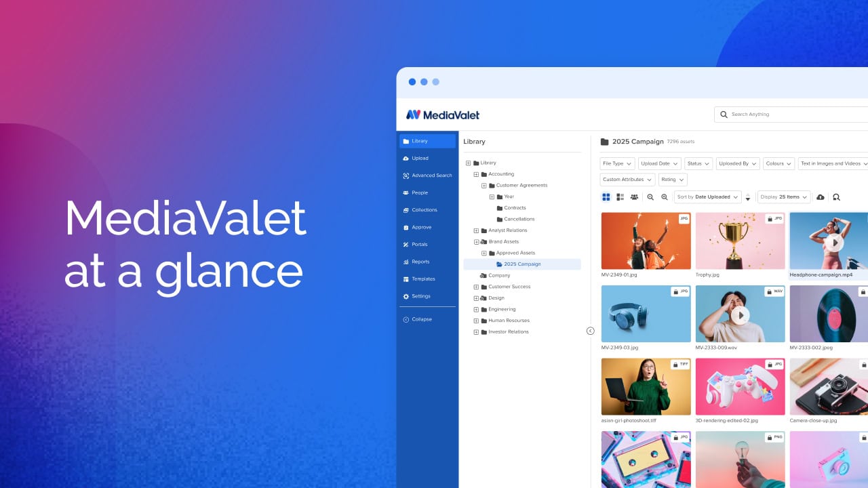Expand the Year folder node
The width and height of the screenshot is (868, 488).
point(492,197)
